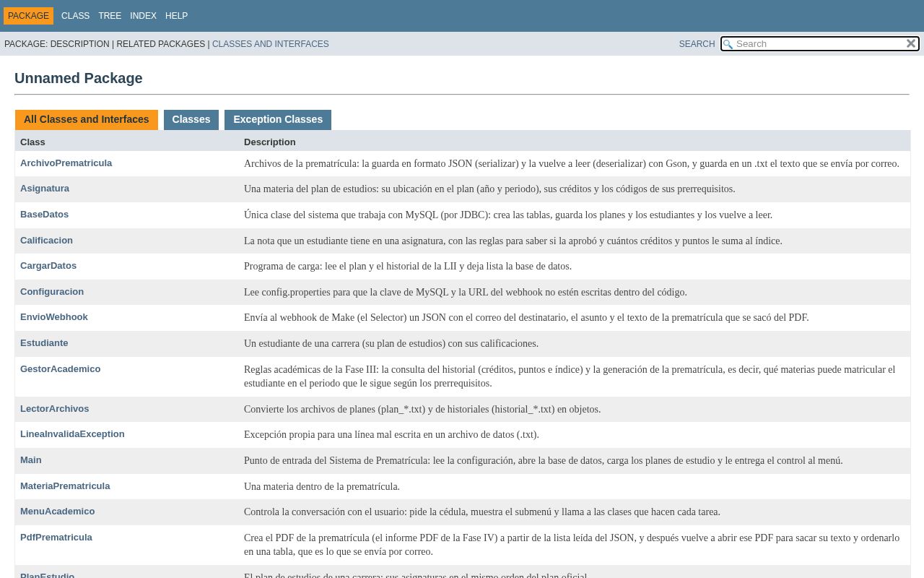Open the GestorAcademico class link
This screenshot has width=924, height=578.
point(60,369)
